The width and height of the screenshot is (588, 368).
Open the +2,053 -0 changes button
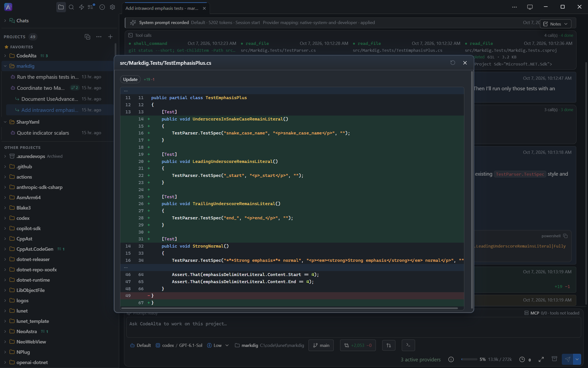(358, 345)
